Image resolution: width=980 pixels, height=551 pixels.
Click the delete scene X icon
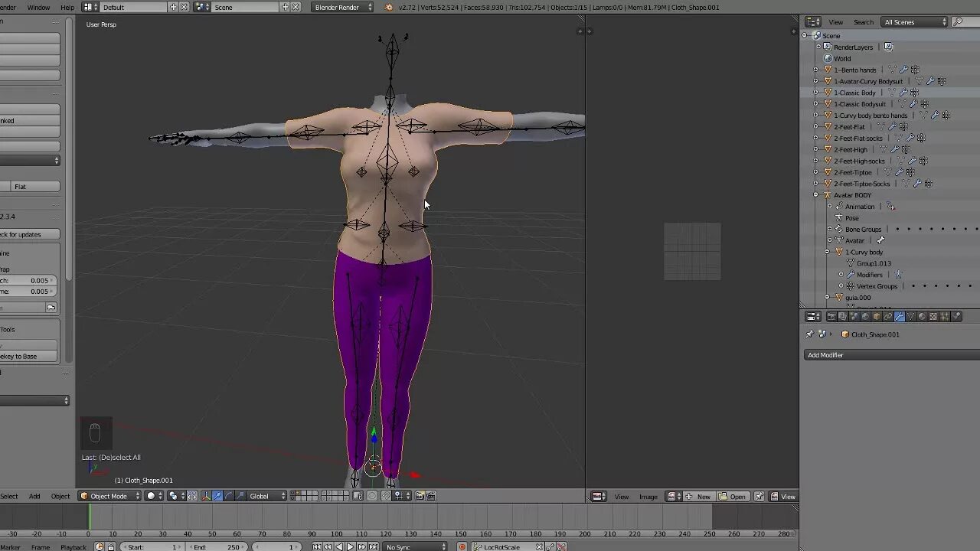tap(296, 7)
